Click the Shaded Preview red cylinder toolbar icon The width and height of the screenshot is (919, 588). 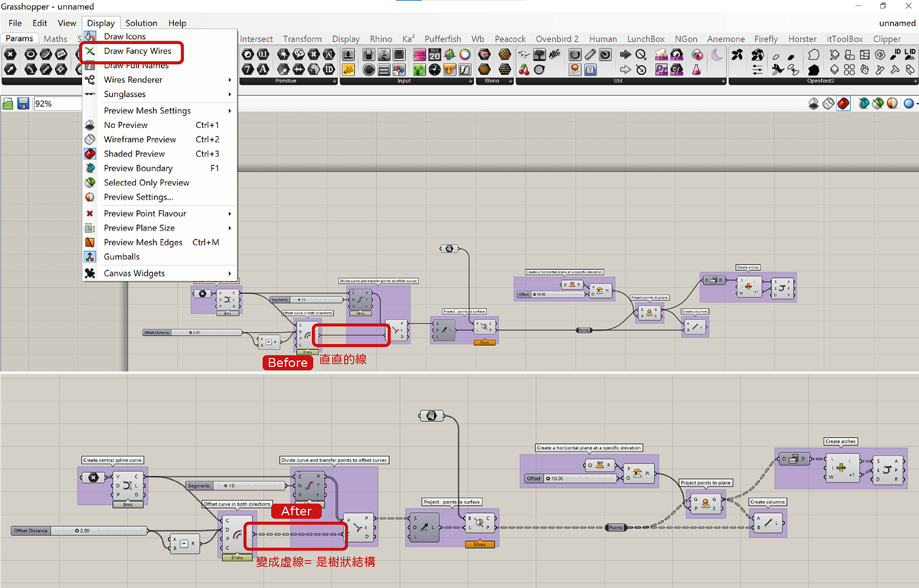[844, 103]
